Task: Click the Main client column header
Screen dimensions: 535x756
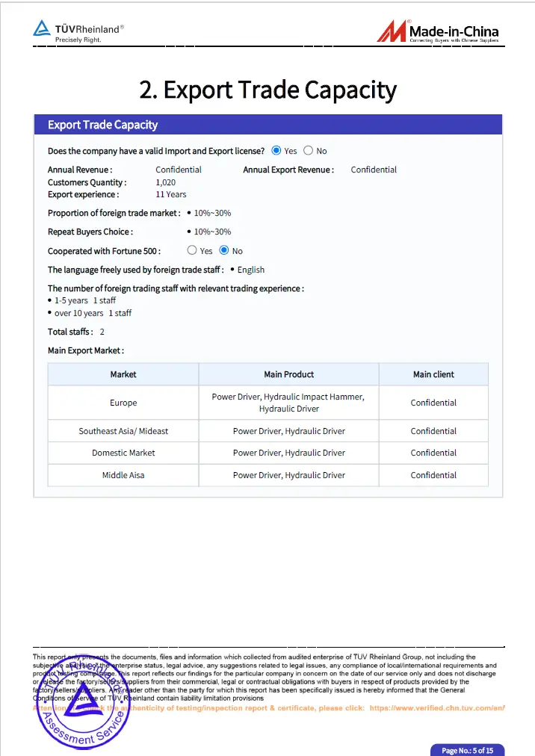Action: tap(433, 374)
